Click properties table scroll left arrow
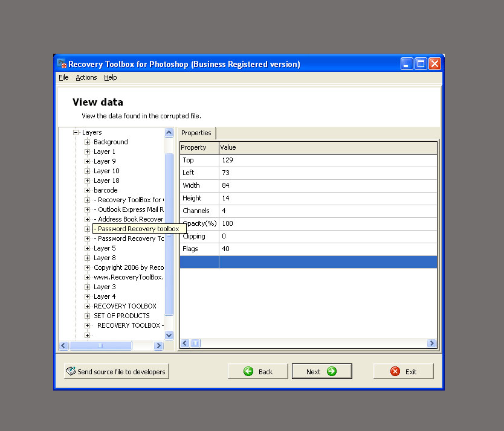The image size is (504, 431). click(184, 343)
